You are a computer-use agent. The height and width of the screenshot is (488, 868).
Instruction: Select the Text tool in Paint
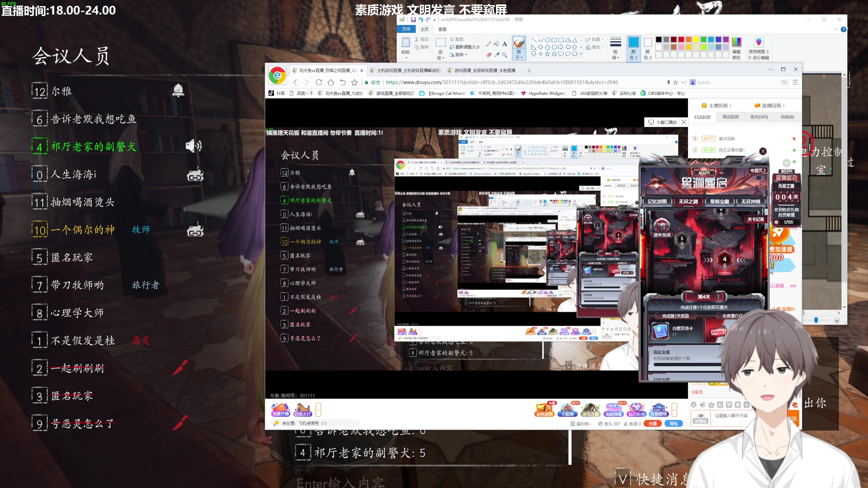505,44
